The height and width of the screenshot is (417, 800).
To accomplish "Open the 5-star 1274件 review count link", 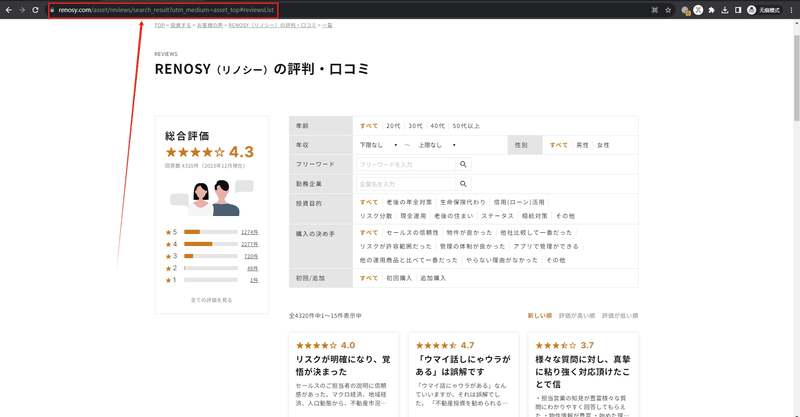I will pos(249,232).
